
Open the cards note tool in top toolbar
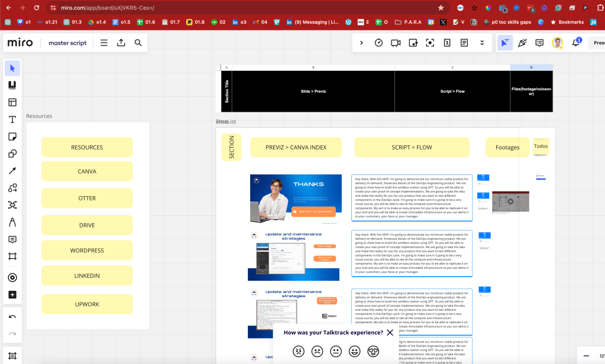413,43
